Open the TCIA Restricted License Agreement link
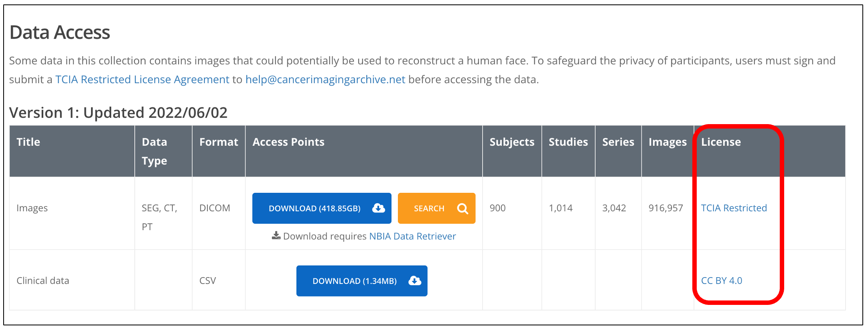This screenshot has height=331, width=868. point(142,80)
